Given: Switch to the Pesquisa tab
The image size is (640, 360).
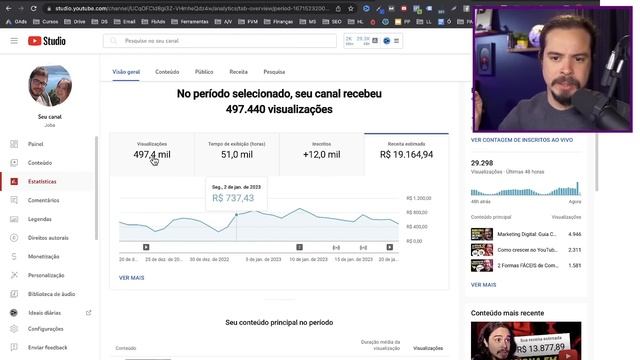Looking at the screenshot, I should pyautogui.click(x=274, y=72).
